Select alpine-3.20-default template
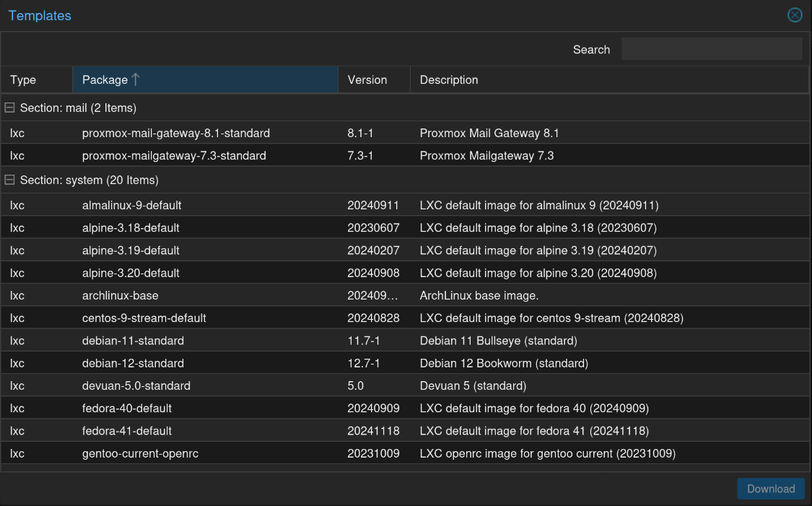 click(x=131, y=273)
